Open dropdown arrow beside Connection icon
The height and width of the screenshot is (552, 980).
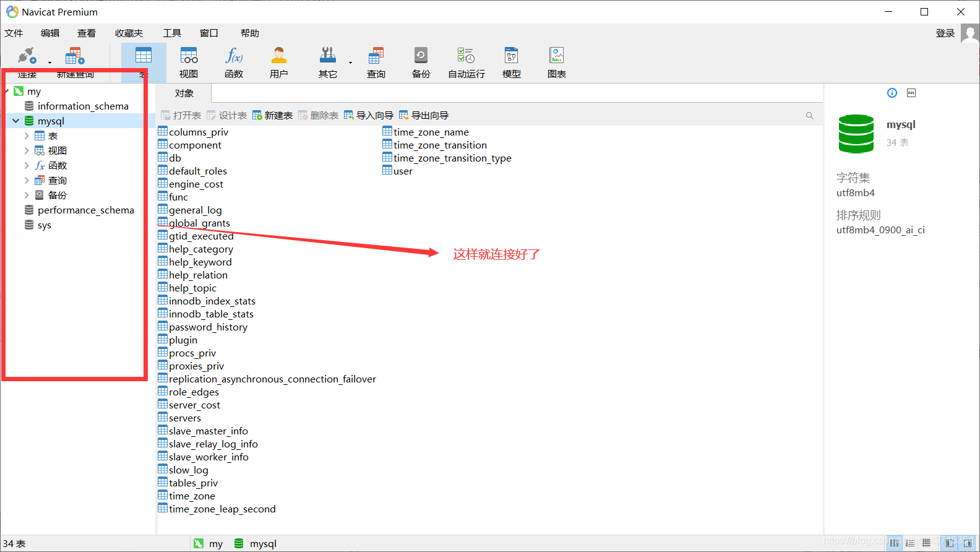[49, 63]
